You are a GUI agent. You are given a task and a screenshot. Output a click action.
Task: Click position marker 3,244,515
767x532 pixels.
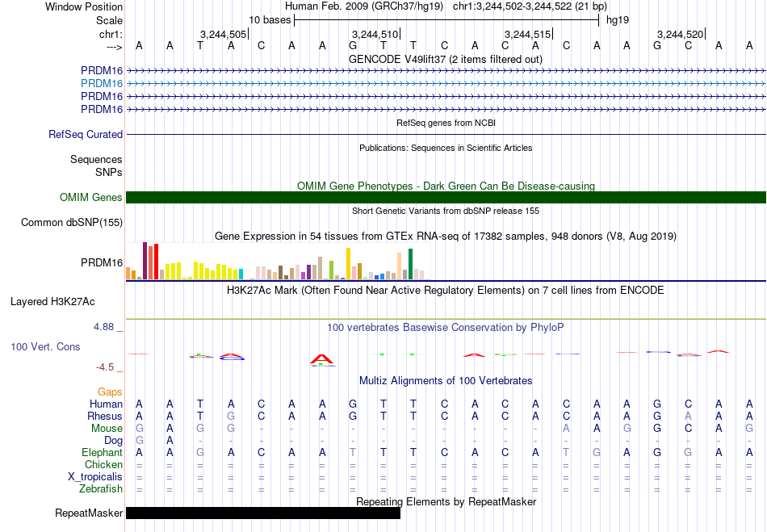click(528, 34)
